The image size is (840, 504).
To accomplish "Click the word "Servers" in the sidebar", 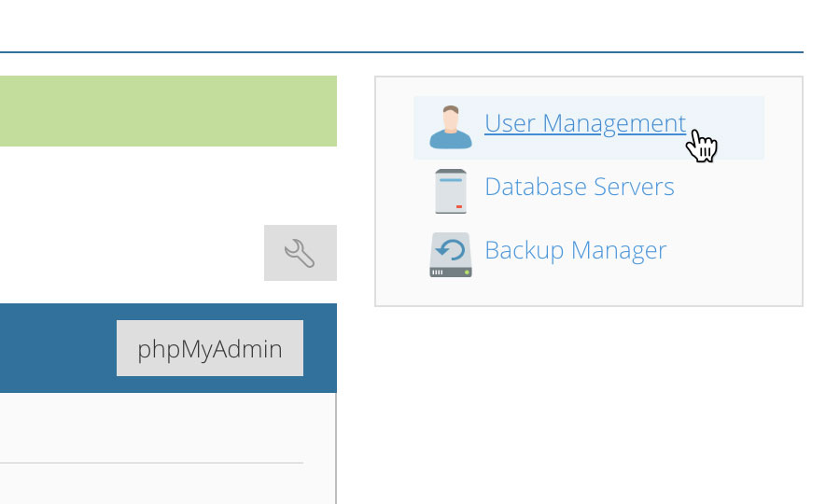I will [634, 187].
